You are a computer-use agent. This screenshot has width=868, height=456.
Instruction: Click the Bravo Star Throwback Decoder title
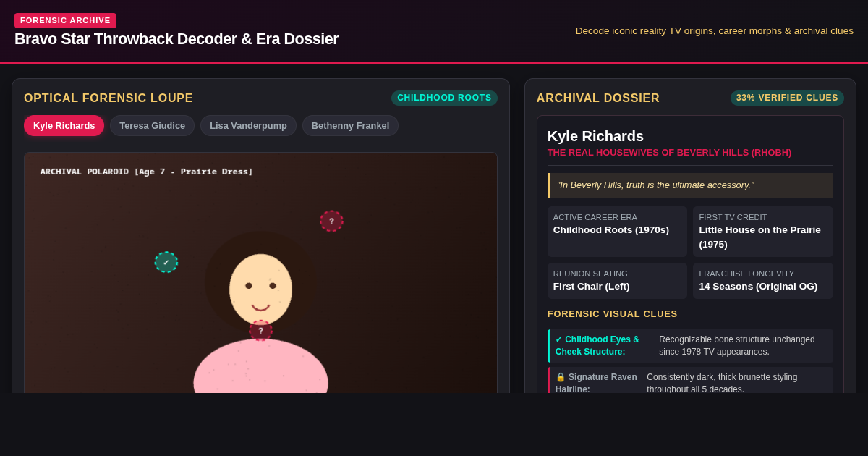click(x=176, y=39)
